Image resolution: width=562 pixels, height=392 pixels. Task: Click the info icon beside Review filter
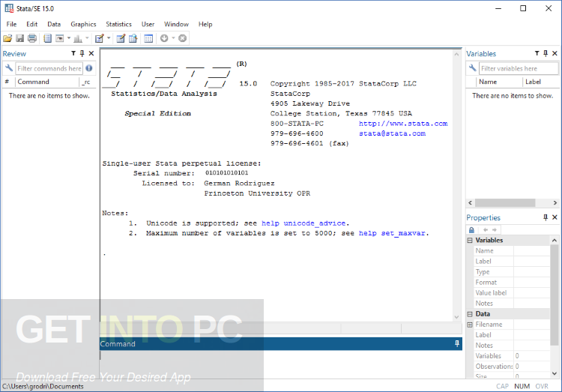89,68
